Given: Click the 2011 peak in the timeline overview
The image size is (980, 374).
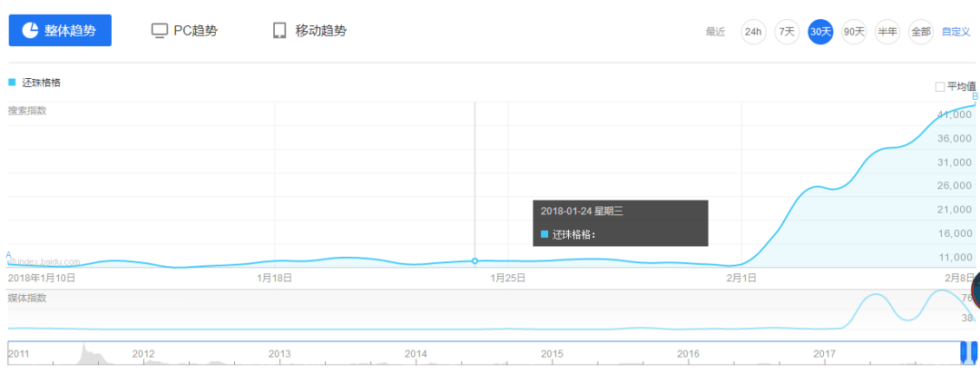Looking at the screenshot, I should pyautogui.click(x=83, y=349).
